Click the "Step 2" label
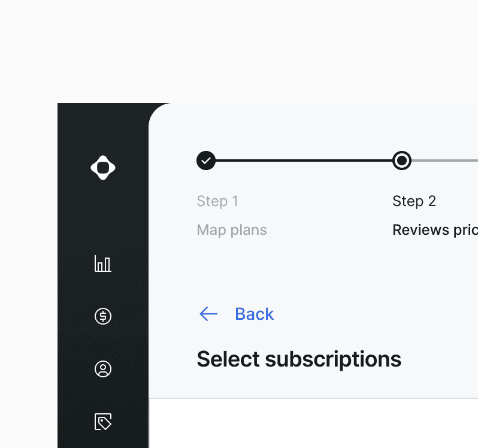The height and width of the screenshot is (448, 478). 415,201
